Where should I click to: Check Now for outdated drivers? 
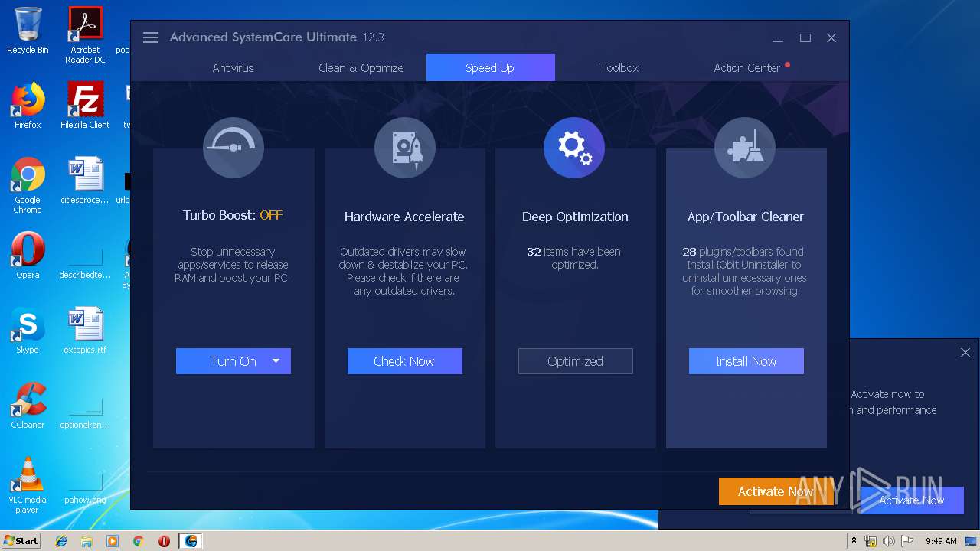tap(405, 361)
